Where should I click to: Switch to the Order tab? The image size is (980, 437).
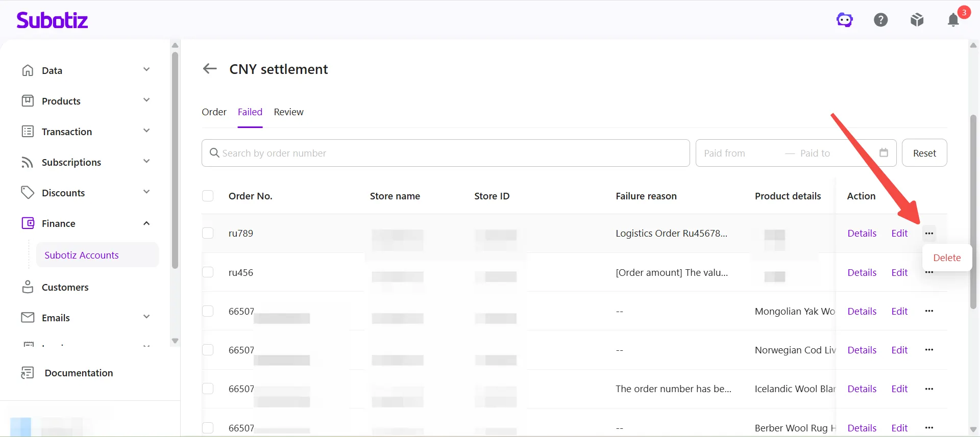pyautogui.click(x=214, y=112)
